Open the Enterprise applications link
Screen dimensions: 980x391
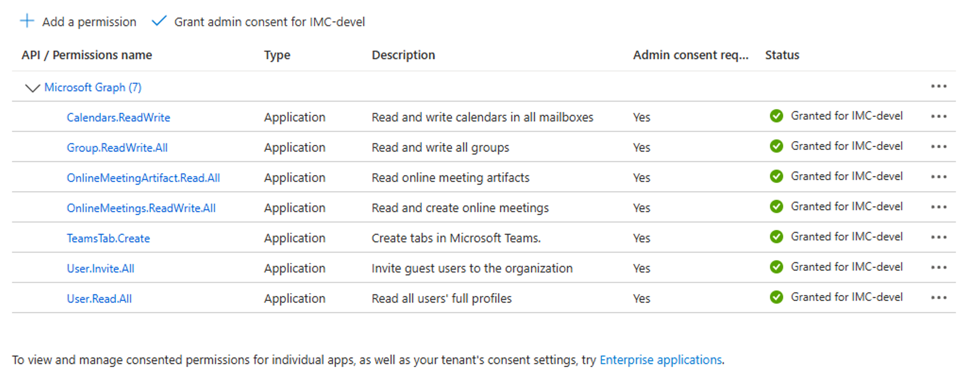coord(660,360)
